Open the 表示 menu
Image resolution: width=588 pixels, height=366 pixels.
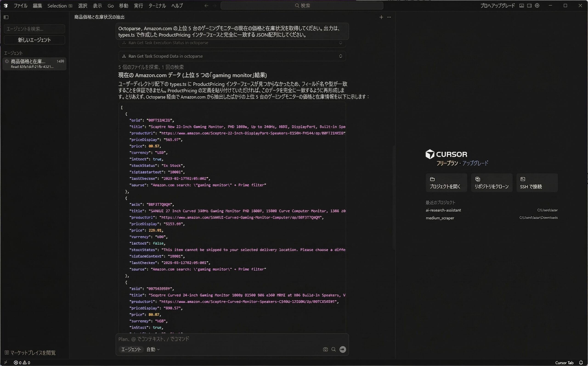pos(97,6)
